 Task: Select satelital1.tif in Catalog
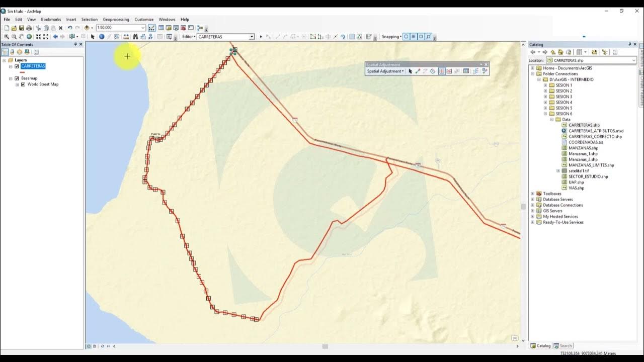[579, 171]
